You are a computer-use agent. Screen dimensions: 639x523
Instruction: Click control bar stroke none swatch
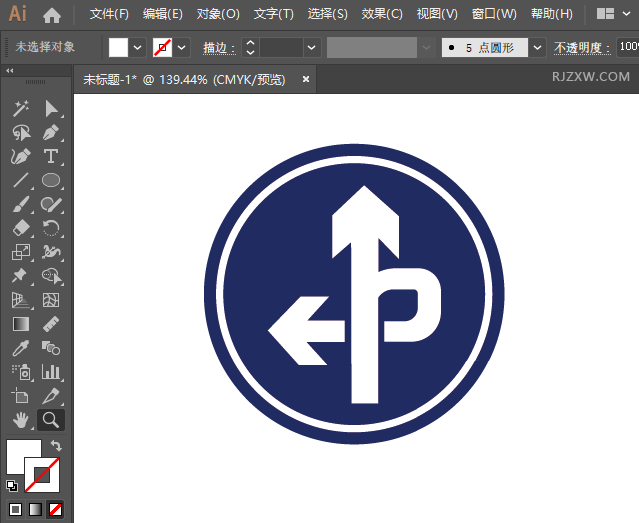click(162, 48)
